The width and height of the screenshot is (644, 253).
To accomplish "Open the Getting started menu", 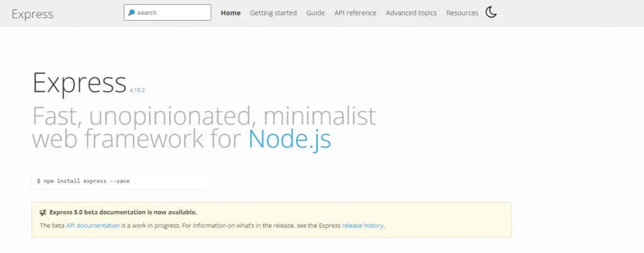I will [273, 13].
